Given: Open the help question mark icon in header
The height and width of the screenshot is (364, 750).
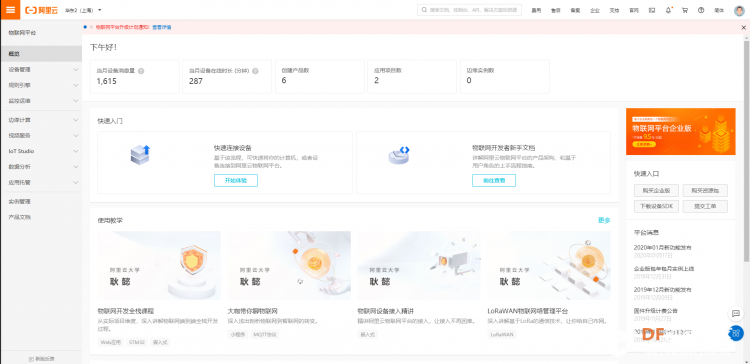Looking at the screenshot, I should tap(701, 10).
